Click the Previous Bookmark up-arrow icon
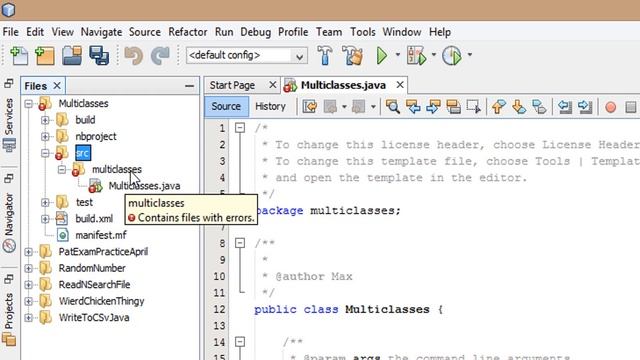This screenshot has height=360, width=640. pos(498,107)
